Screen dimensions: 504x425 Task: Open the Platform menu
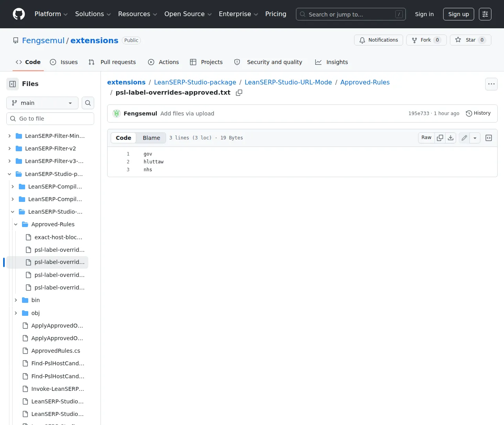[51, 14]
